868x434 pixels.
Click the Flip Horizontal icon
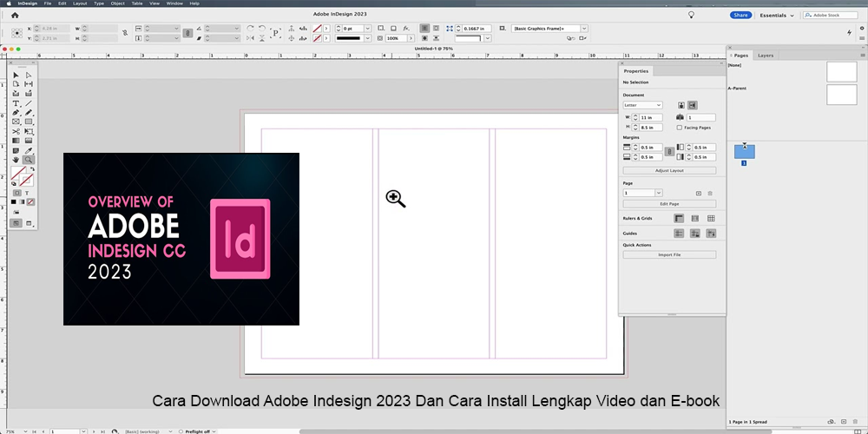250,38
